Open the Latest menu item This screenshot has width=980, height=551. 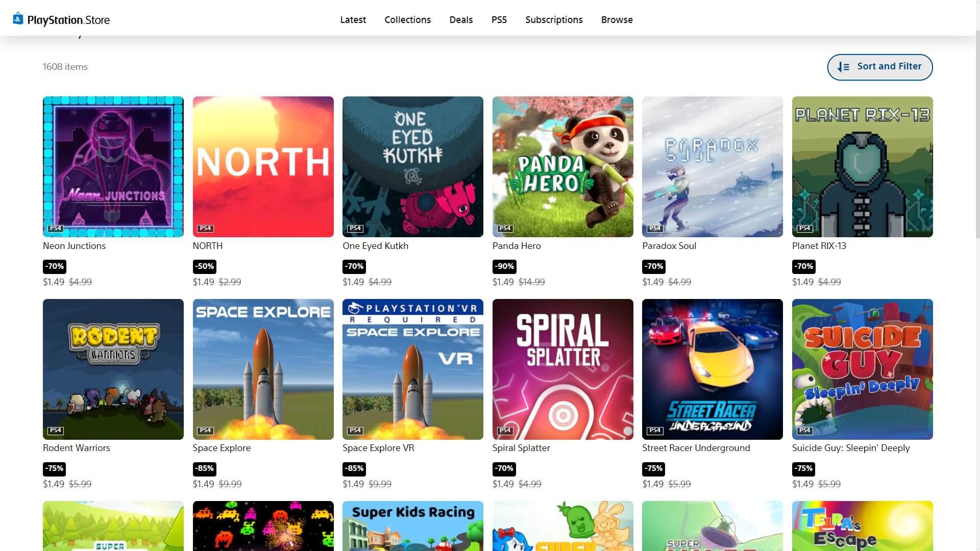[x=353, y=20]
